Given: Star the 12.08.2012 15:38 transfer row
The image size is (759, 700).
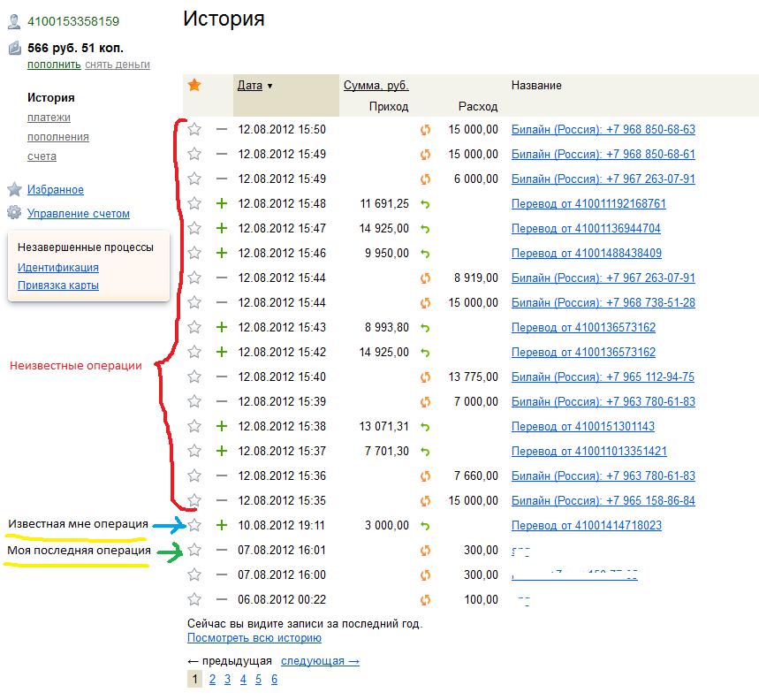Looking at the screenshot, I should coord(194,426).
